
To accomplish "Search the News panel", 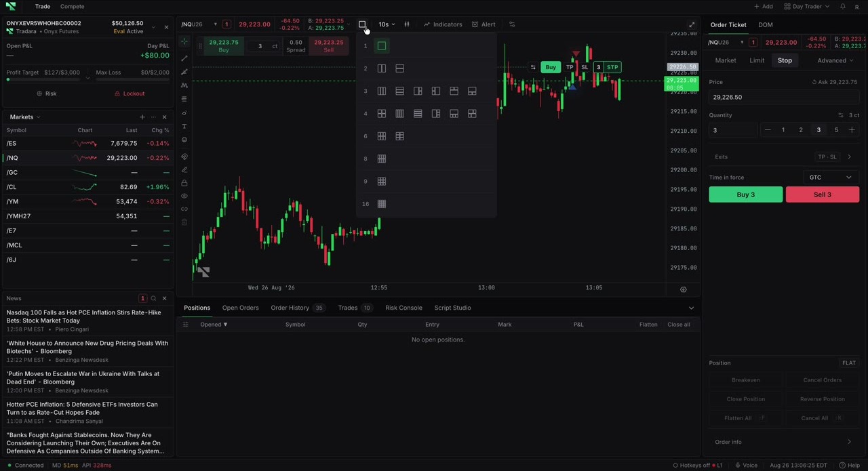I will (153, 298).
